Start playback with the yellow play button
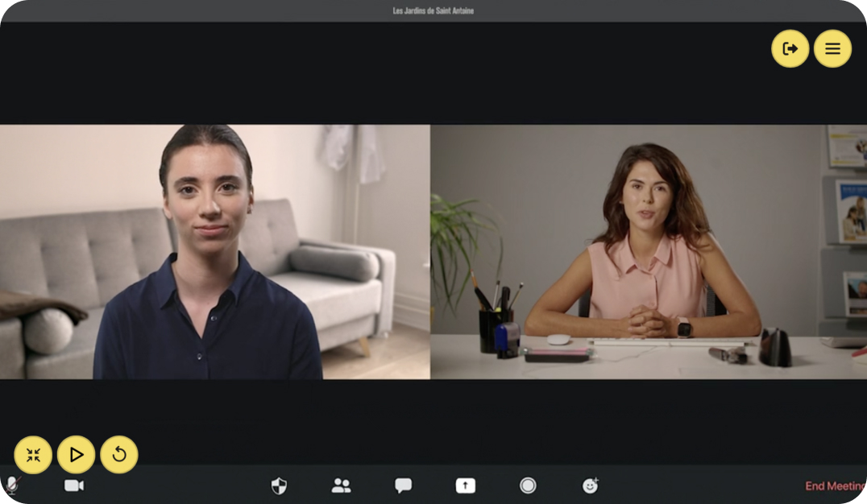 [x=77, y=455]
